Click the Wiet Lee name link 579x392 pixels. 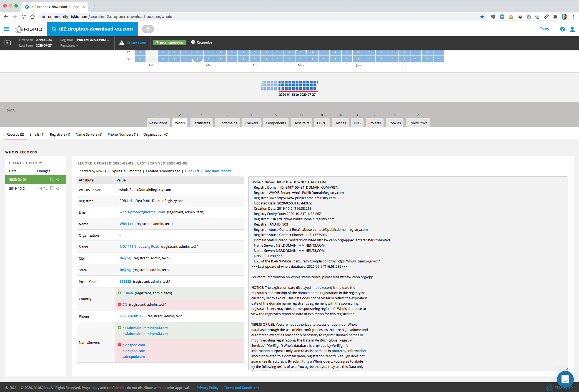coord(127,224)
